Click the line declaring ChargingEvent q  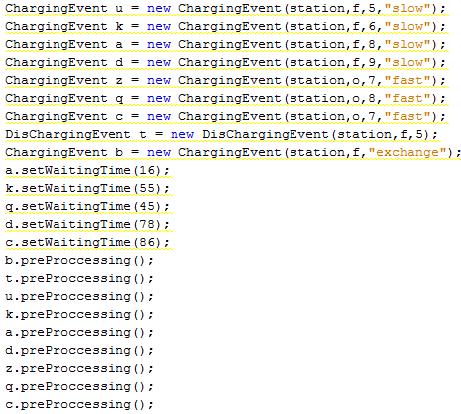click(x=225, y=99)
